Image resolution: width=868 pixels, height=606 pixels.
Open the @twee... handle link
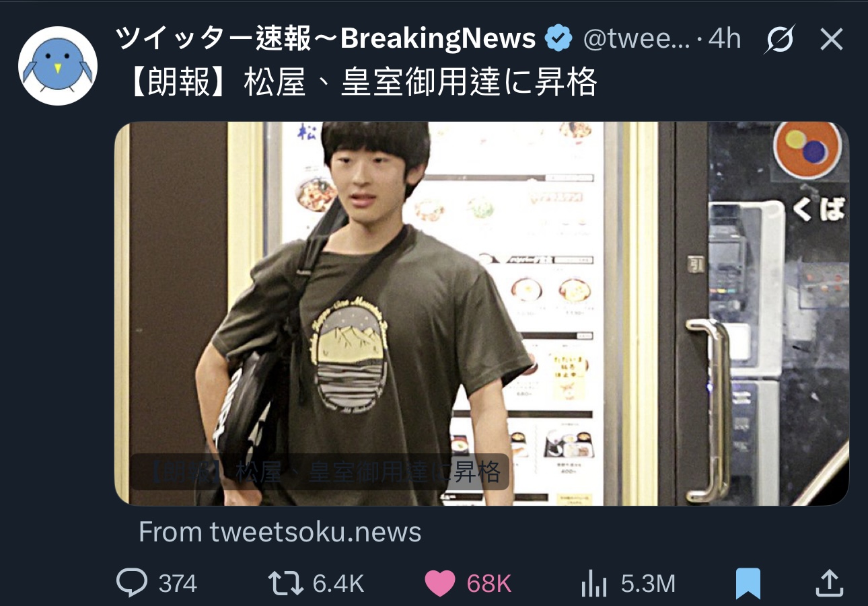point(637,40)
